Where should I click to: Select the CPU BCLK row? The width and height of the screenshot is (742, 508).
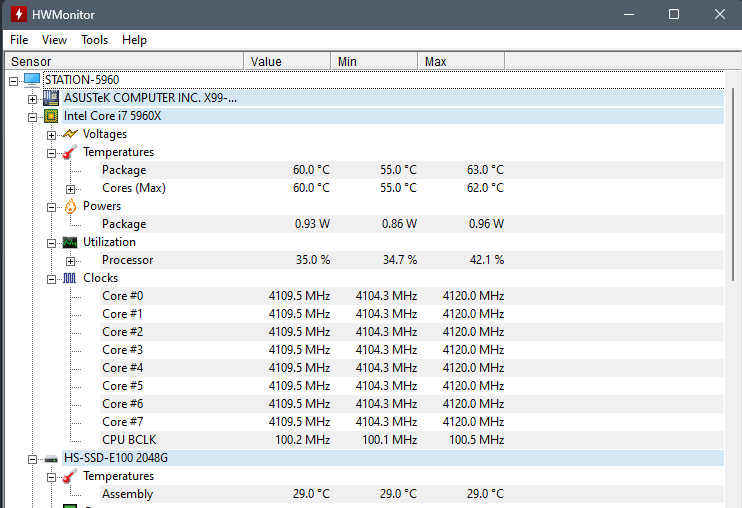412,439
